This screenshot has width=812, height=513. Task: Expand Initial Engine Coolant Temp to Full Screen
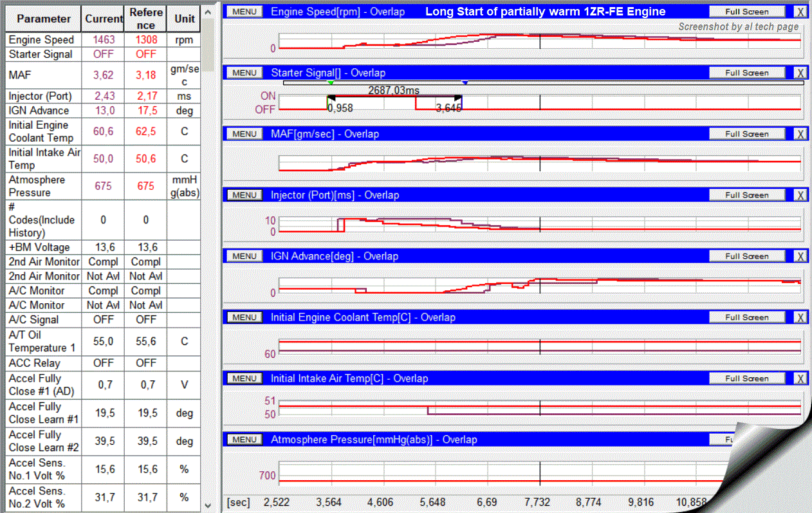click(x=746, y=317)
